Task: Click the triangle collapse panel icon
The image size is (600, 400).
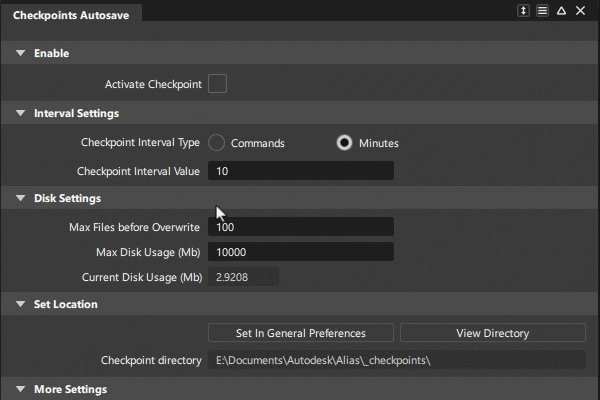Action: pyautogui.click(x=561, y=10)
